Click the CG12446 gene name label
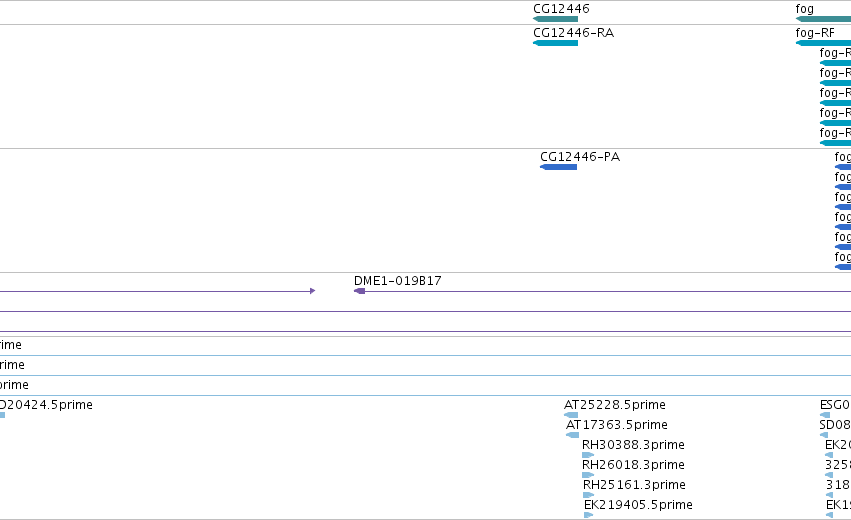This screenshot has width=851, height=520. [561, 9]
